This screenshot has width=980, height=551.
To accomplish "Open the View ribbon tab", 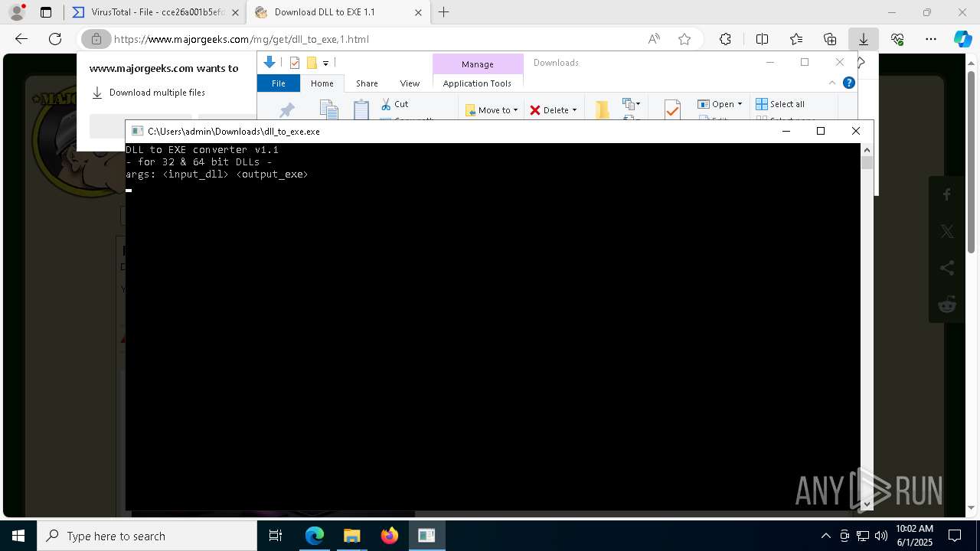I will (x=410, y=83).
